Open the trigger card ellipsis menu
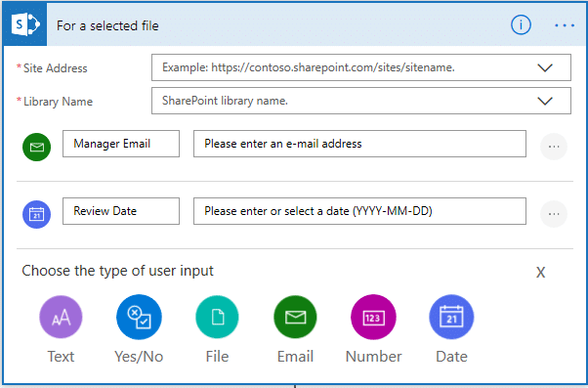588x388 pixels. [x=565, y=25]
